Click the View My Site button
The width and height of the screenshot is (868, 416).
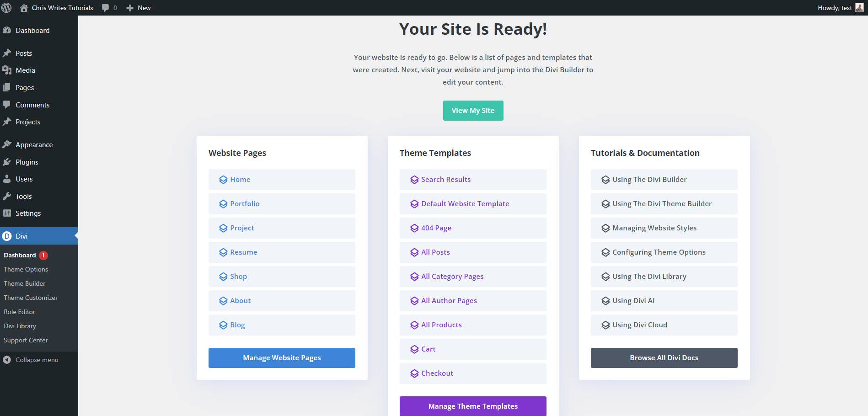point(473,110)
